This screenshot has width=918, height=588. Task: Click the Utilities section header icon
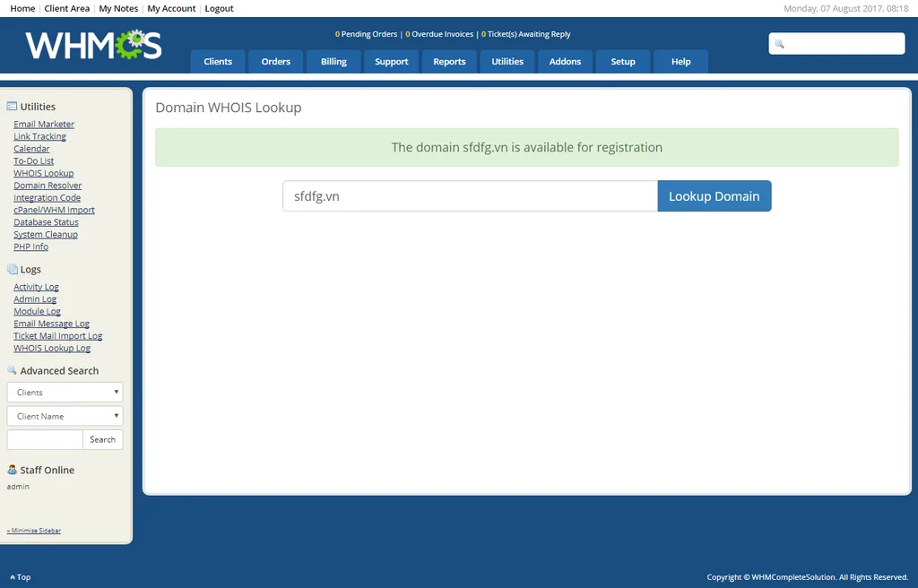coord(12,106)
